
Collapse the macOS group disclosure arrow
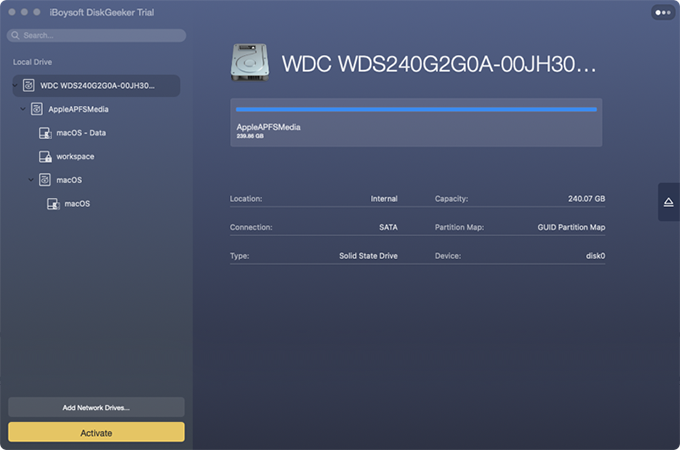click(x=31, y=180)
